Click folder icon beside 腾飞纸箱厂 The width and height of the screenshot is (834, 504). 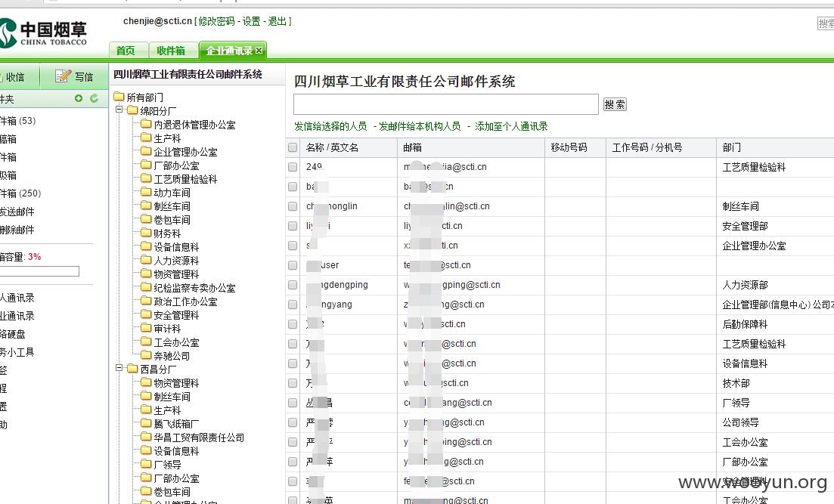click(x=146, y=424)
